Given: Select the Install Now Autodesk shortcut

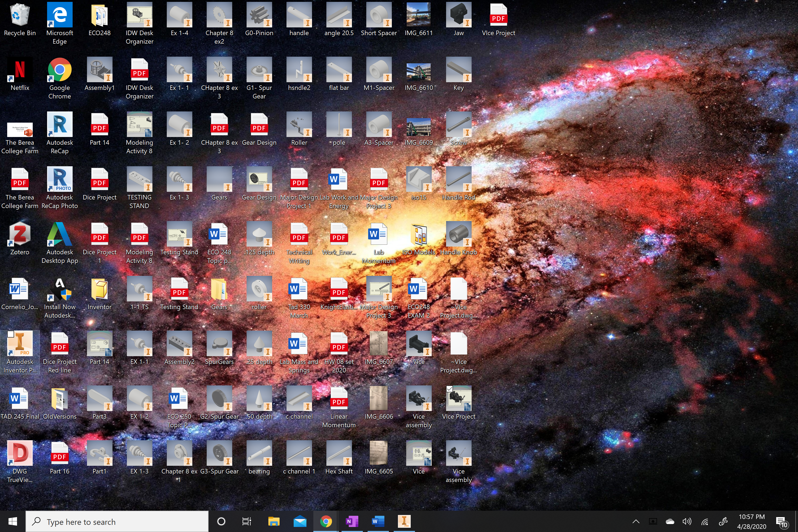Looking at the screenshot, I should (60, 298).
